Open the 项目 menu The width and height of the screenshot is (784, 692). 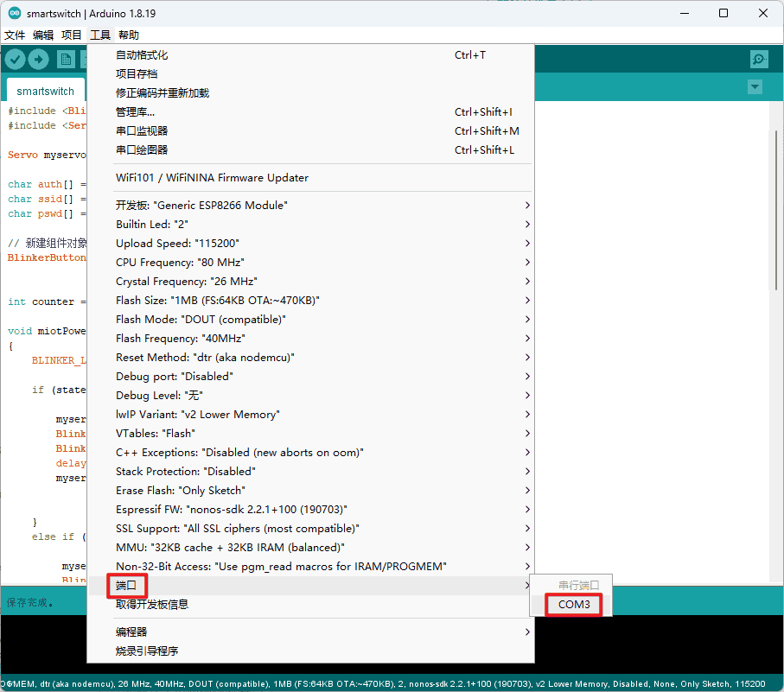71,35
